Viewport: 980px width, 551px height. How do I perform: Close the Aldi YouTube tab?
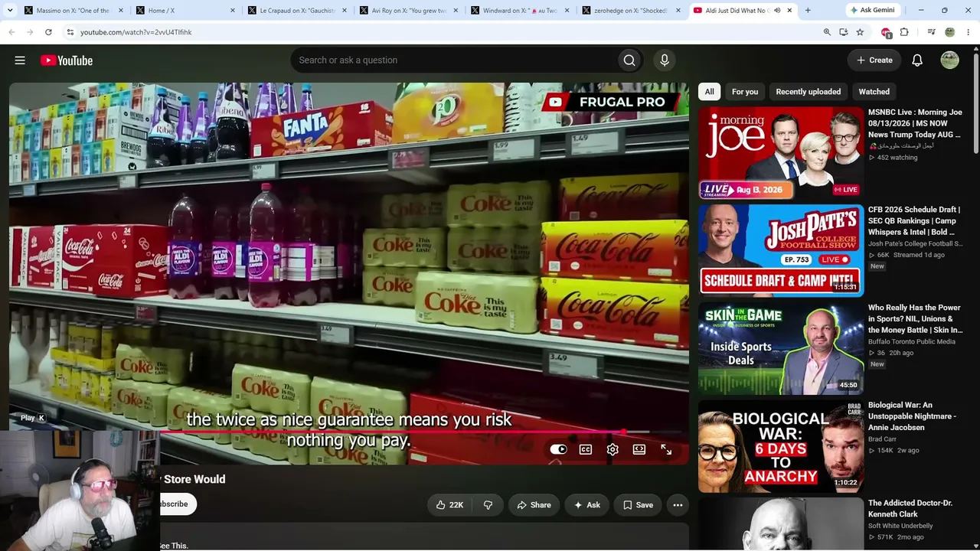(x=789, y=11)
